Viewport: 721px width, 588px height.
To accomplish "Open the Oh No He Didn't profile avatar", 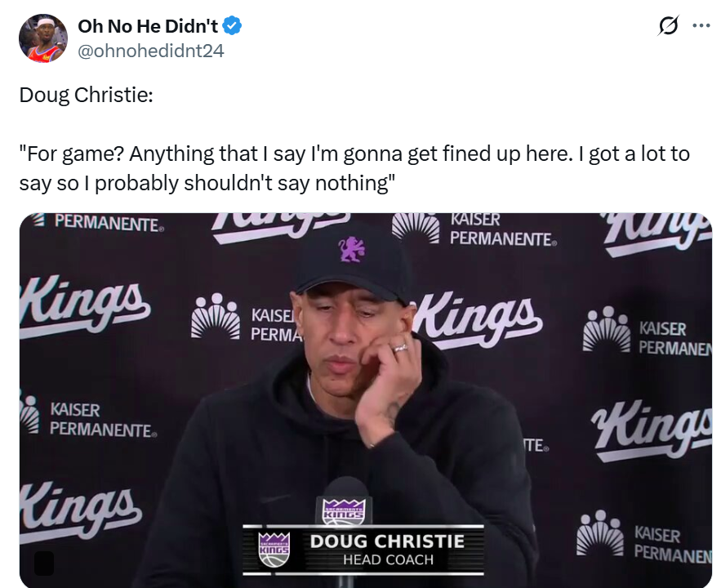I will pos(43,38).
